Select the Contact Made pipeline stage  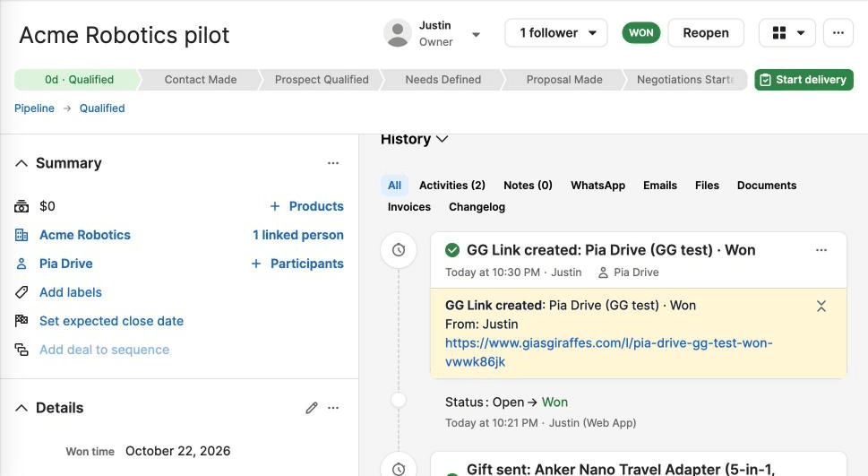201,80
